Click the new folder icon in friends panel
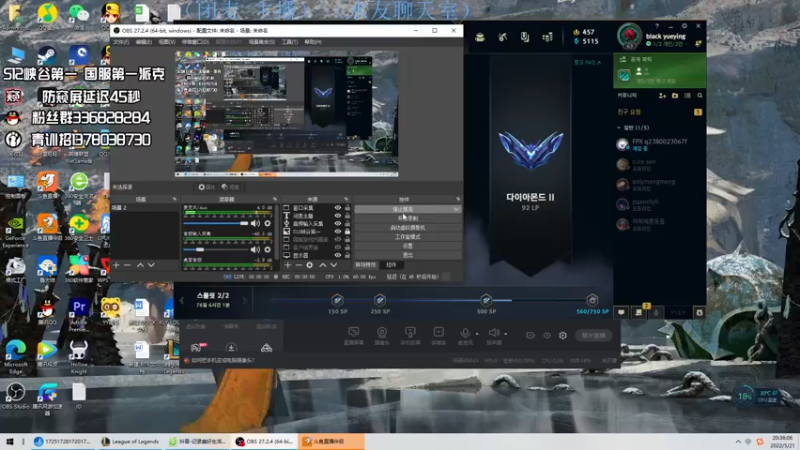 [675, 95]
